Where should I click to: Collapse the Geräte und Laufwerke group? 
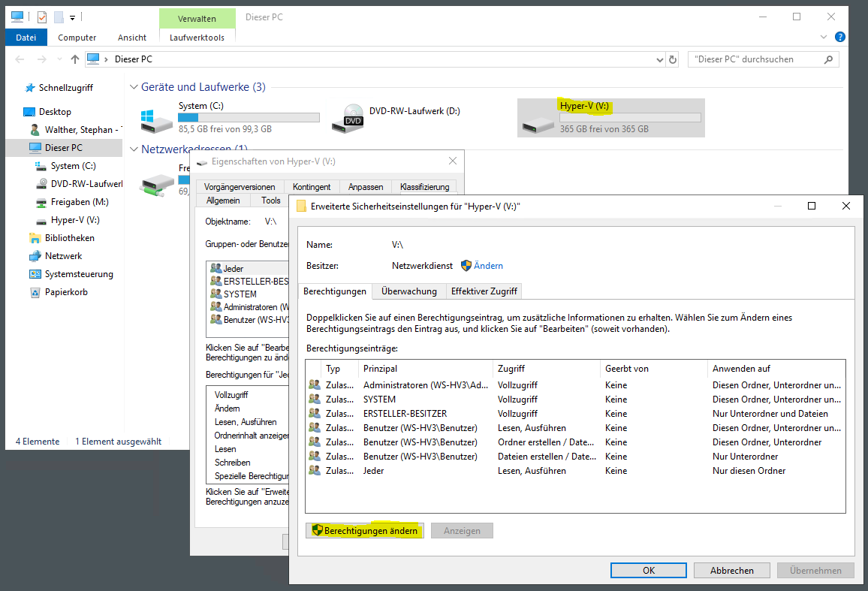click(x=134, y=87)
